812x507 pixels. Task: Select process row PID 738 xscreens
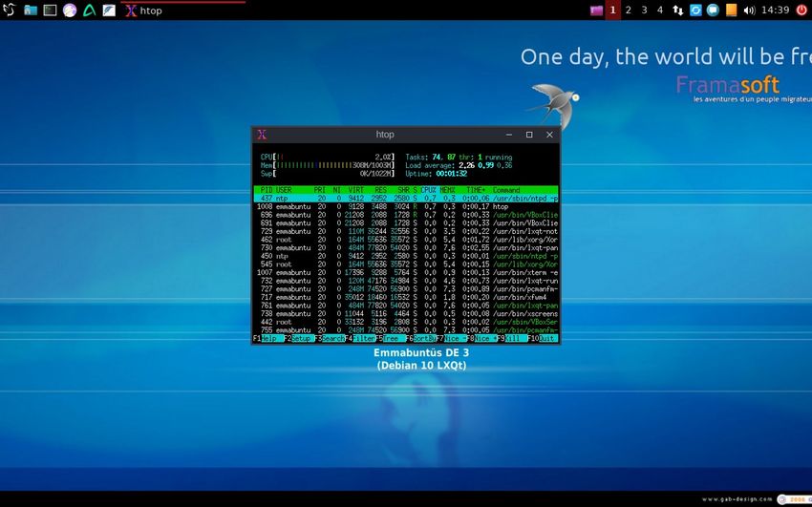point(406,314)
